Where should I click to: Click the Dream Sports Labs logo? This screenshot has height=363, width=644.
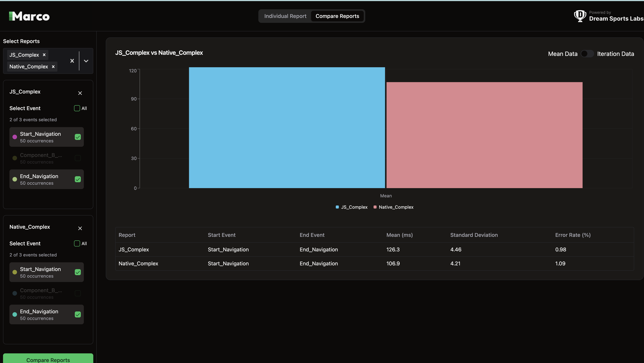[580, 16]
